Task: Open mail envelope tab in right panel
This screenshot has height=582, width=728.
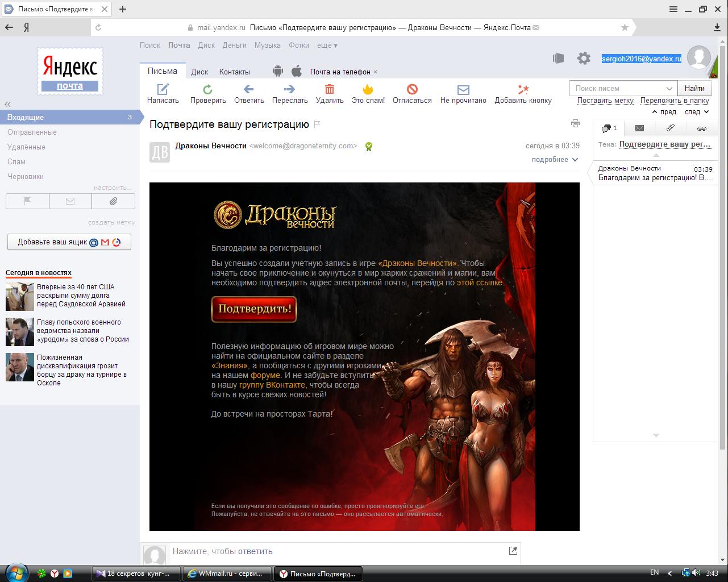Action: click(639, 128)
